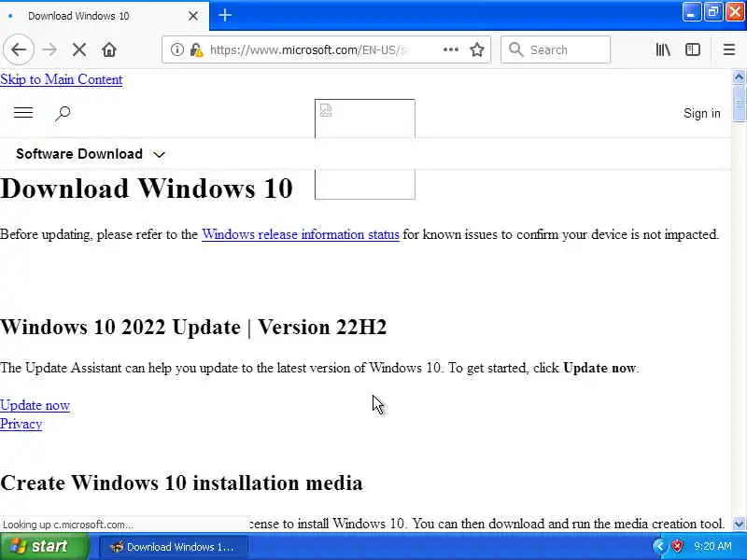The height and width of the screenshot is (560, 747).
Task: Click Sign in
Action: point(702,113)
